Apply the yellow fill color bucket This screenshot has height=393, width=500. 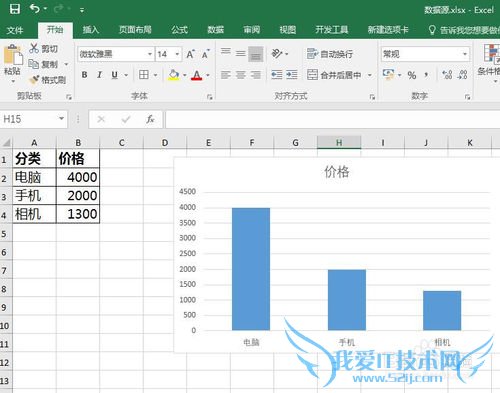click(173, 75)
